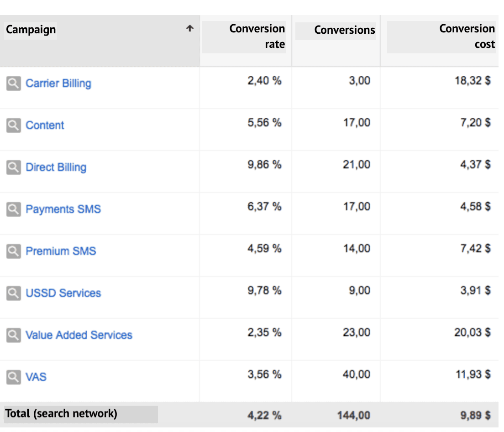Select the magnifier icon beside Value Added Services
Image resolution: width=504 pixels, height=432 pixels.
(x=14, y=335)
